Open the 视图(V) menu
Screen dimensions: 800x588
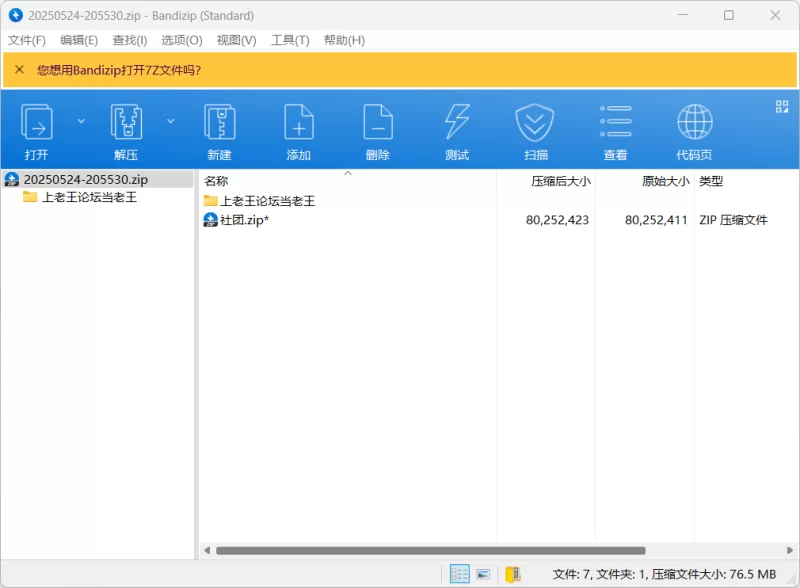[x=236, y=40]
